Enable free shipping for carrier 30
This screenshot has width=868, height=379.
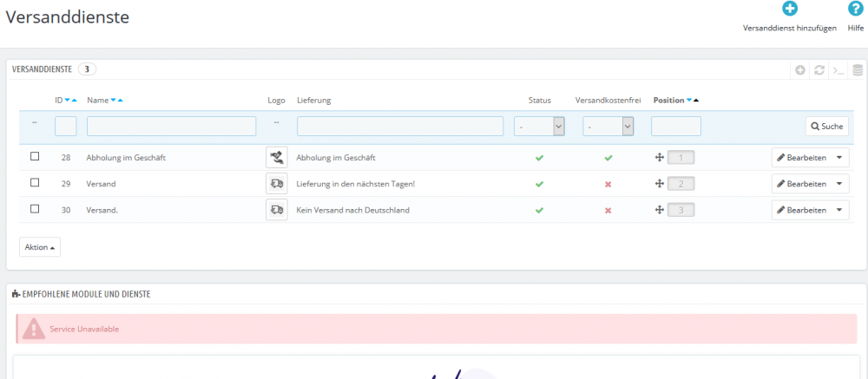click(x=608, y=210)
